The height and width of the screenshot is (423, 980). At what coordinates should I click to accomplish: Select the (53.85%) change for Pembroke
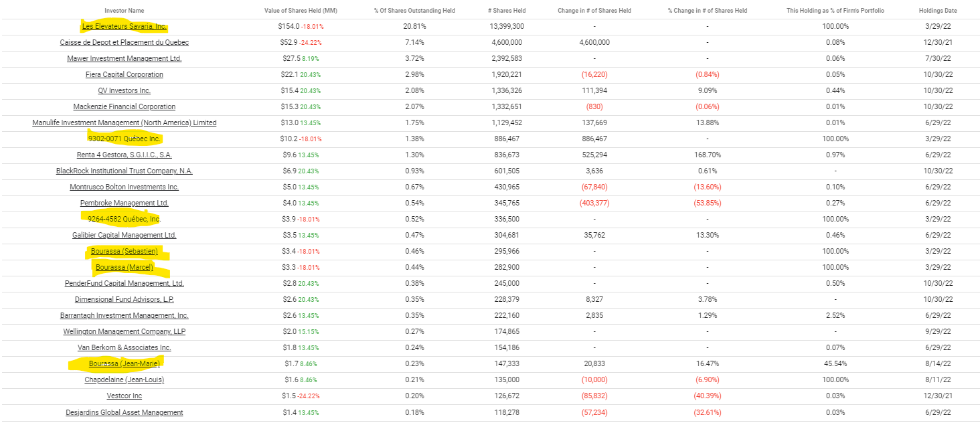point(708,203)
